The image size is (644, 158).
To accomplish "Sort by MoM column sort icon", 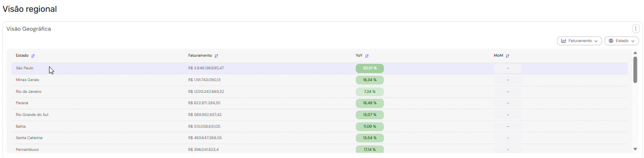I will click(x=507, y=56).
